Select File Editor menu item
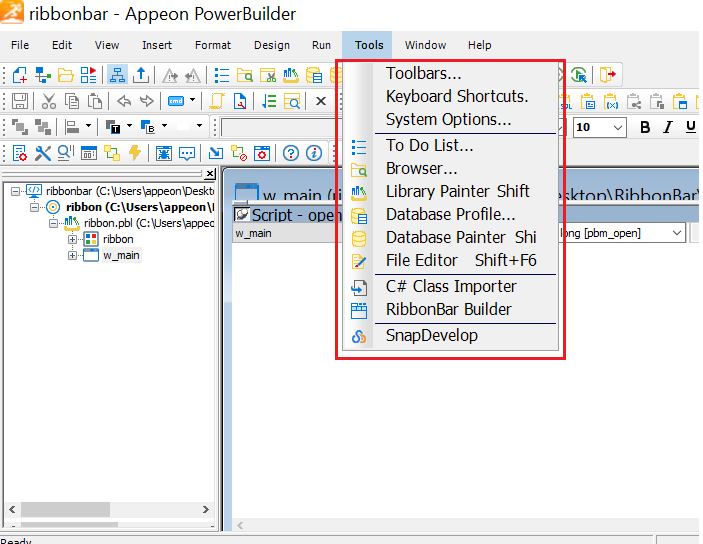The width and height of the screenshot is (703, 544). 451,261
